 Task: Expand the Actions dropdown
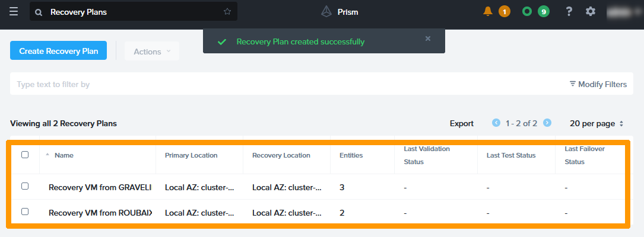point(152,52)
